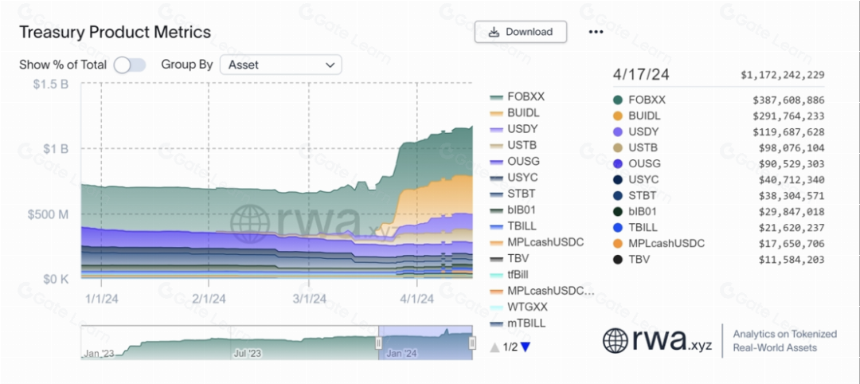Go to next legend page arrow
The height and width of the screenshot is (384, 860).
pos(525,347)
